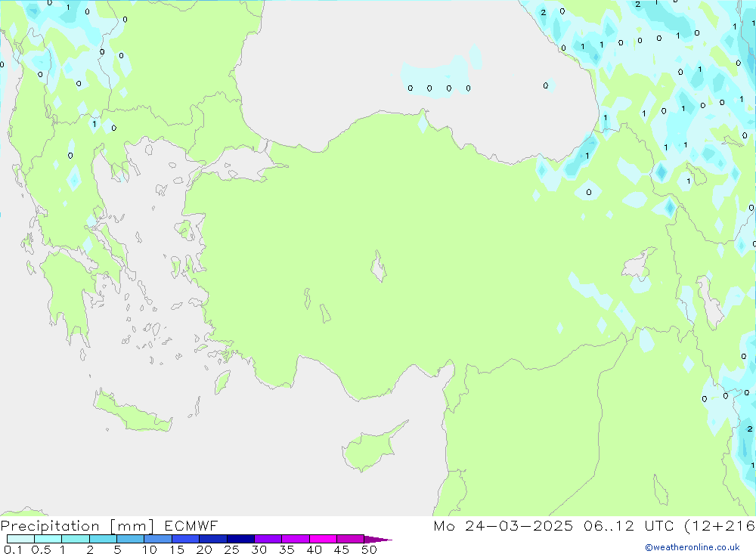The image size is (756, 554).
Task: Choose the 25–30 mm navy legend swatch
Action: [240, 539]
